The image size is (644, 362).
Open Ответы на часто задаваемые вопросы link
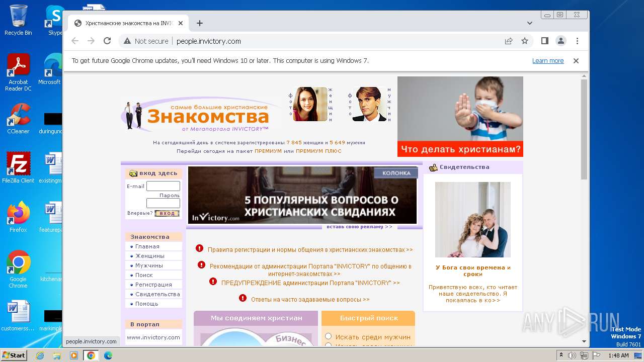tap(310, 300)
